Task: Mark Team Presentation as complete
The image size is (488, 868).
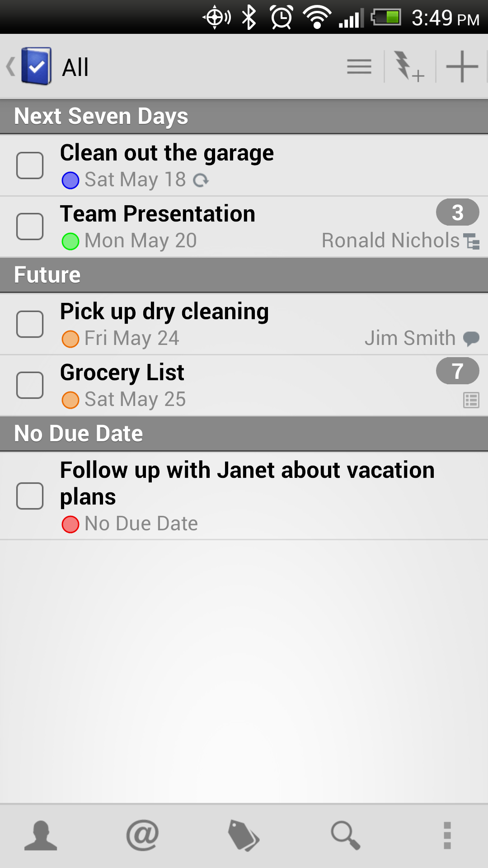Action: coord(30,226)
